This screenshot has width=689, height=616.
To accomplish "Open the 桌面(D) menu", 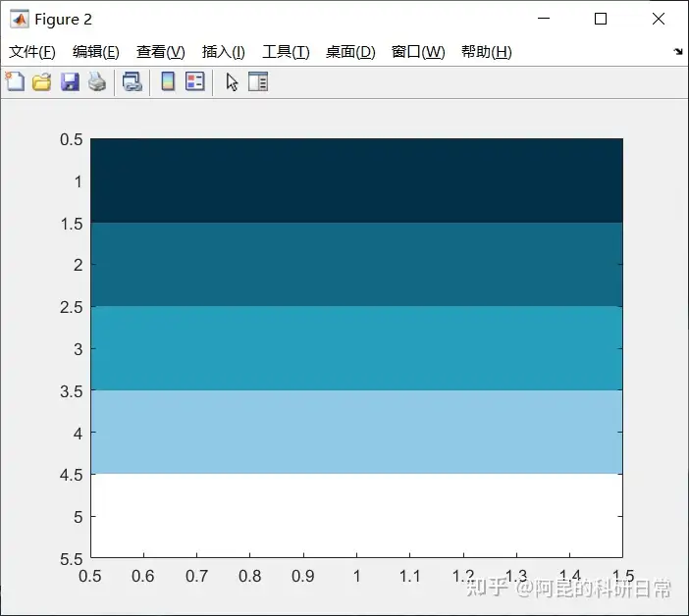I will pyautogui.click(x=350, y=52).
